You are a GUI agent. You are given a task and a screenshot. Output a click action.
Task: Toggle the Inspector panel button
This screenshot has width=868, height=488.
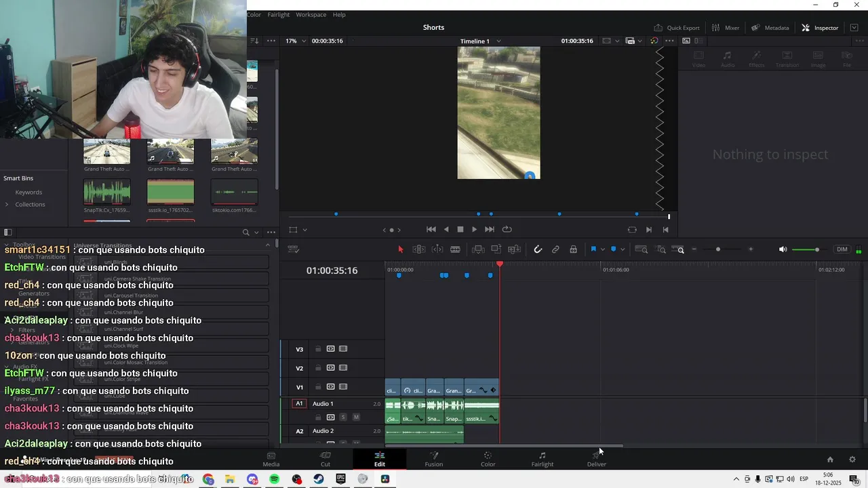click(x=820, y=28)
